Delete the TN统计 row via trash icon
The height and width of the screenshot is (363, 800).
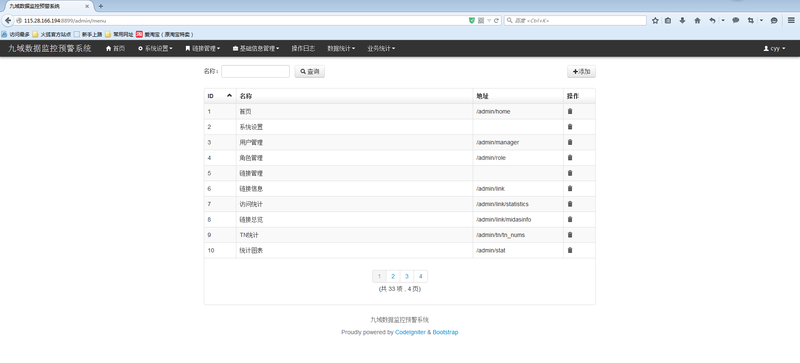pos(570,235)
